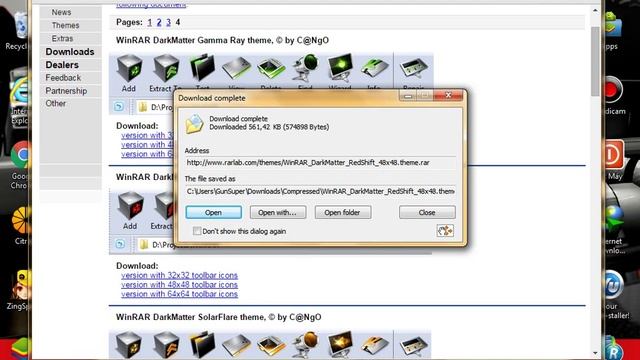Screen dimensions: 640x360
Task: Close the Download complete dialog
Action: [427, 212]
